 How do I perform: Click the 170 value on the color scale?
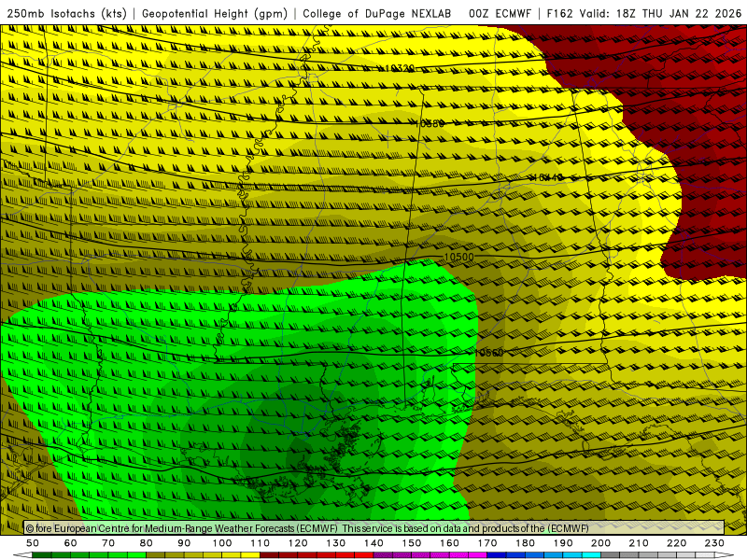tap(486, 543)
